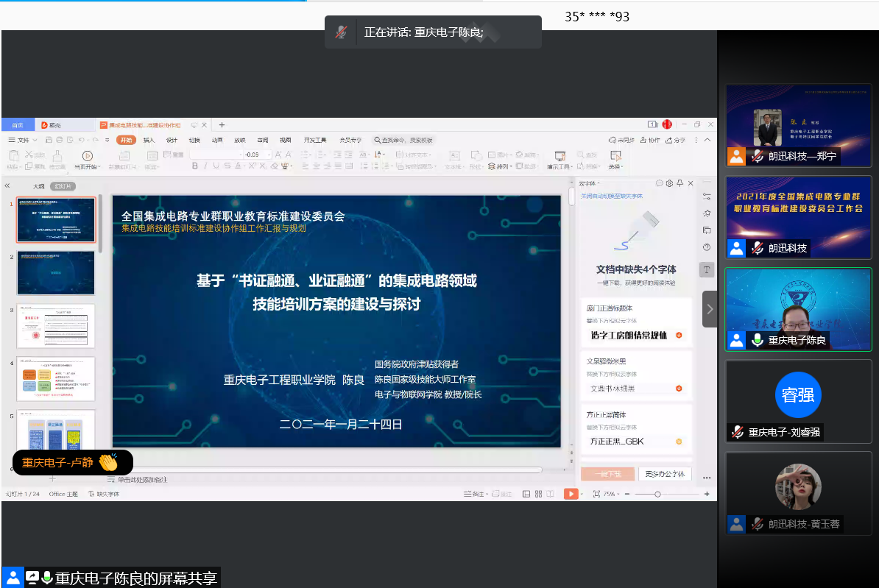879x588 pixels.
Task: Click the 更多办公字体 button
Action: pyautogui.click(x=666, y=474)
